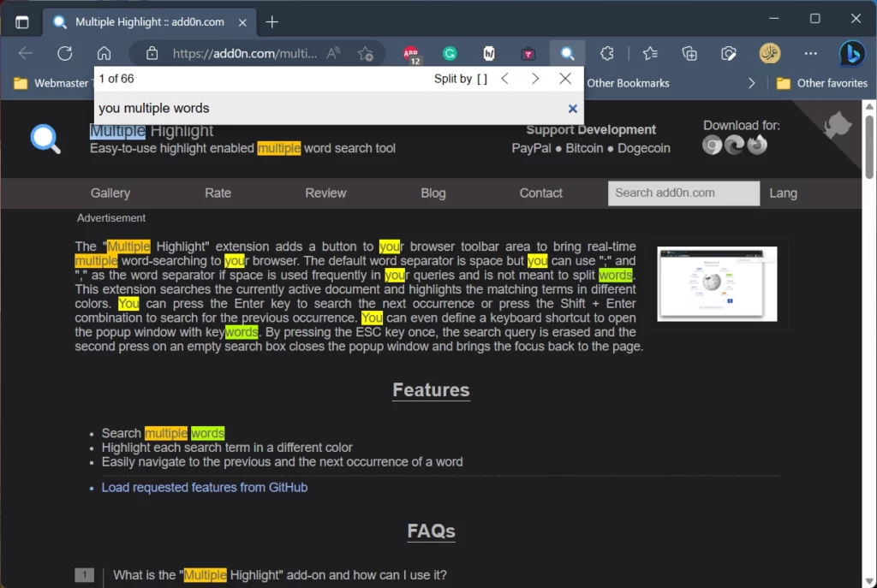Download for Chrome browser icon

pyautogui.click(x=712, y=146)
